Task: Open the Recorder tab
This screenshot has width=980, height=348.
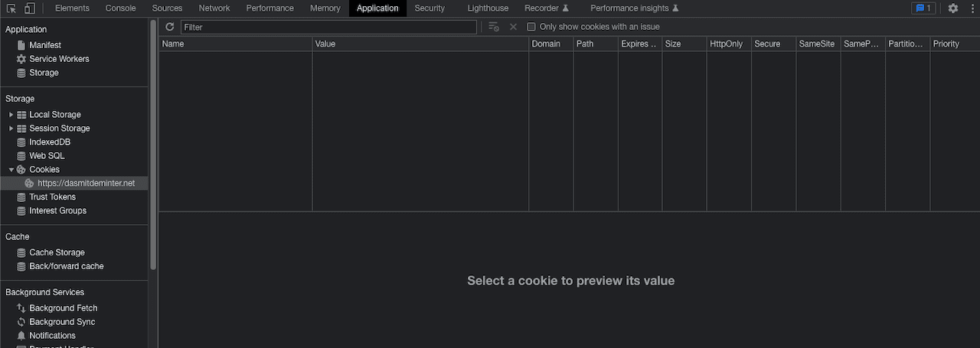Action: pyautogui.click(x=547, y=8)
